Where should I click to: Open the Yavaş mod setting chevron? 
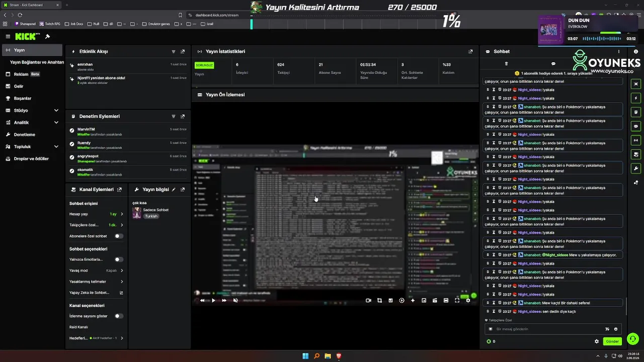(x=122, y=270)
